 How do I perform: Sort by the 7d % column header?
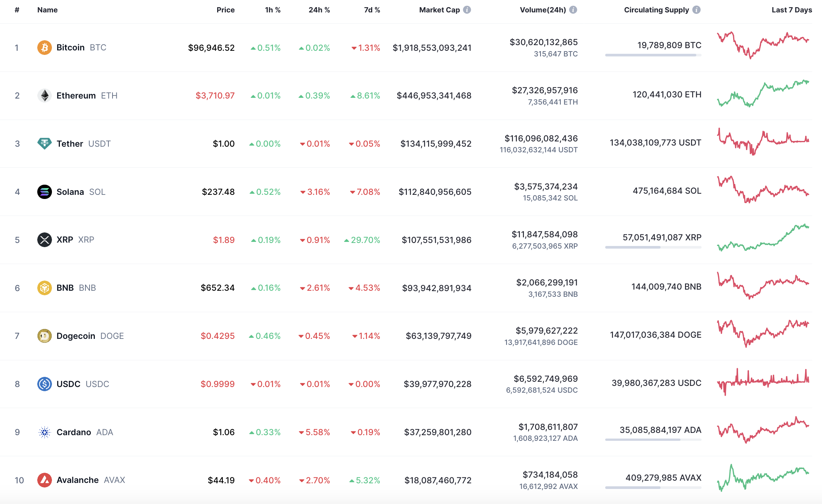click(372, 10)
